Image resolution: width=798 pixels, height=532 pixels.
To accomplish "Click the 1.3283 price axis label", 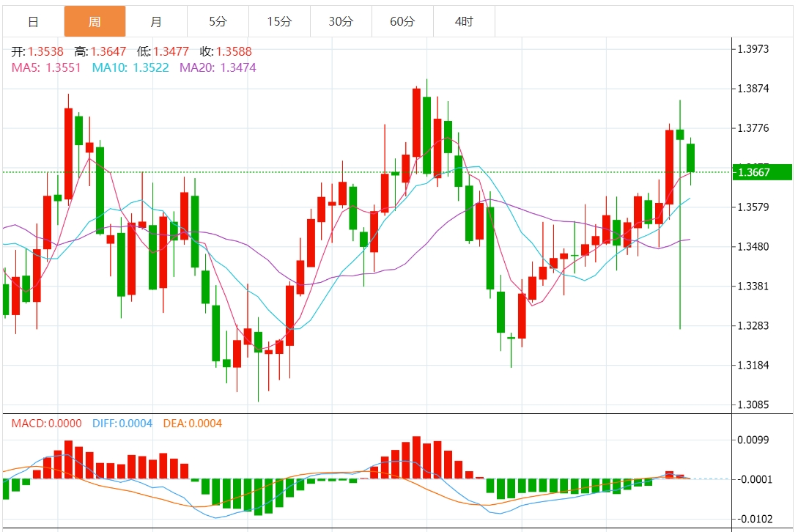I will 753,325.
